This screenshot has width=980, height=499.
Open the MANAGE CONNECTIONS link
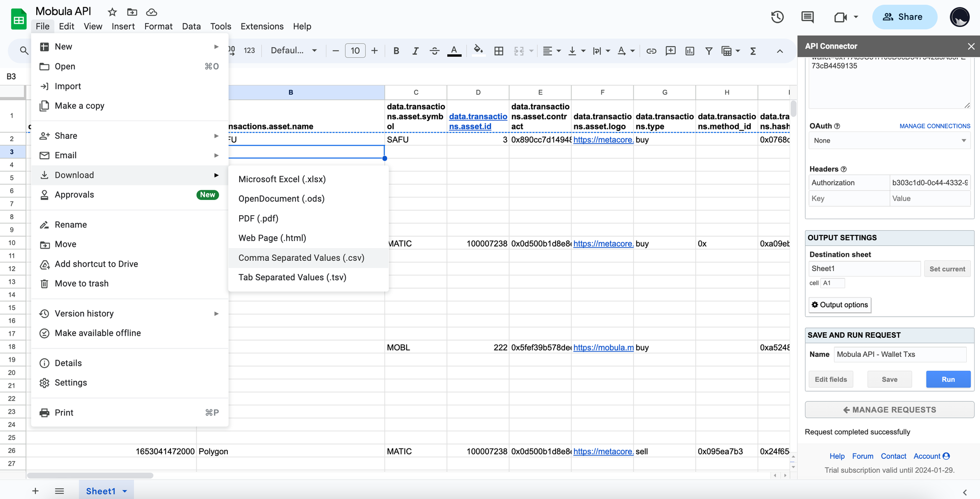click(935, 126)
